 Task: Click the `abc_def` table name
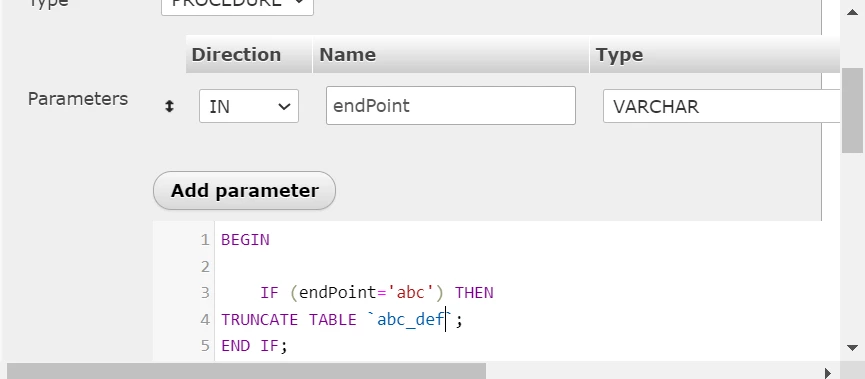[x=410, y=320]
